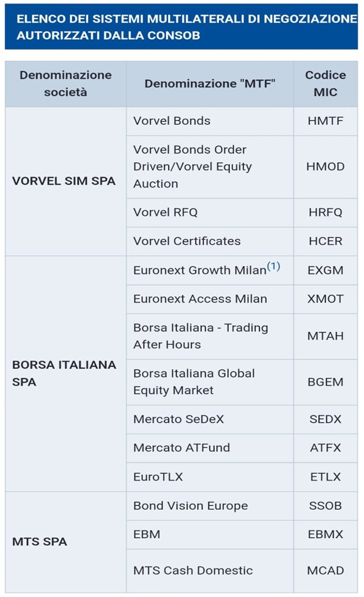This screenshot has width=364, height=597.
Task: Select the MTS SPA company cell
Action: click(x=65, y=542)
